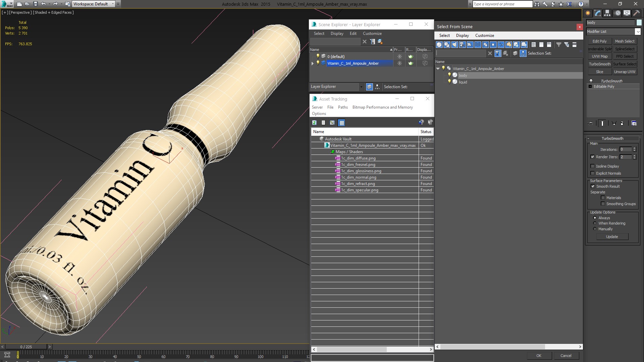644x362 pixels.
Task: Toggle Display Cameras filter in Select From Scene
Action: pyautogui.click(x=462, y=45)
